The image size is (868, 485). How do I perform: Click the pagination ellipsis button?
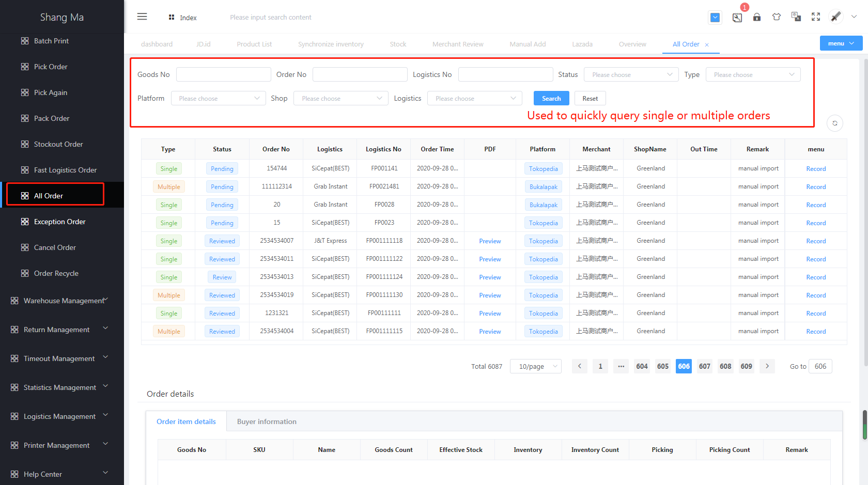[x=621, y=366]
